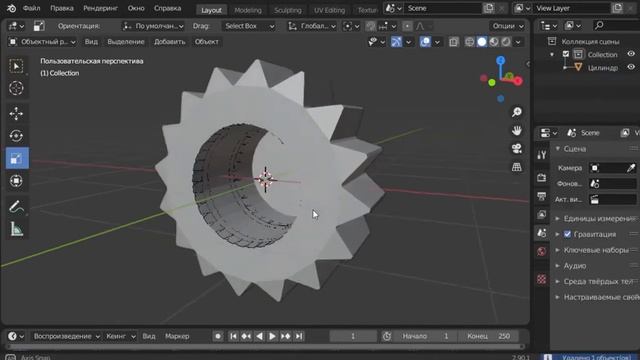Click the outliner search field
The image size is (640, 360).
[616, 26]
